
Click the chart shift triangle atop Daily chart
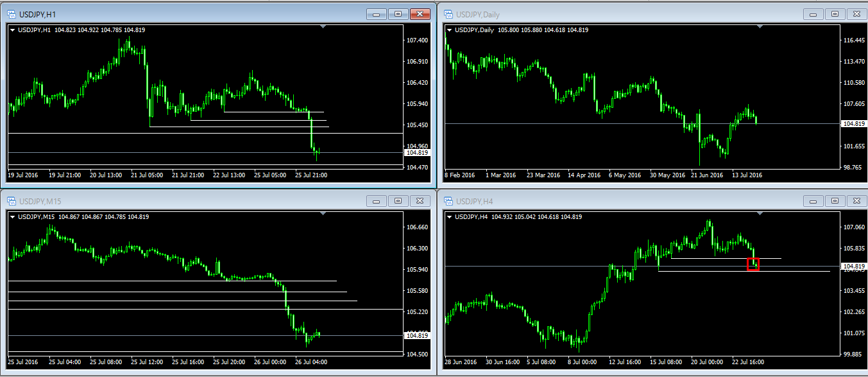(x=759, y=26)
